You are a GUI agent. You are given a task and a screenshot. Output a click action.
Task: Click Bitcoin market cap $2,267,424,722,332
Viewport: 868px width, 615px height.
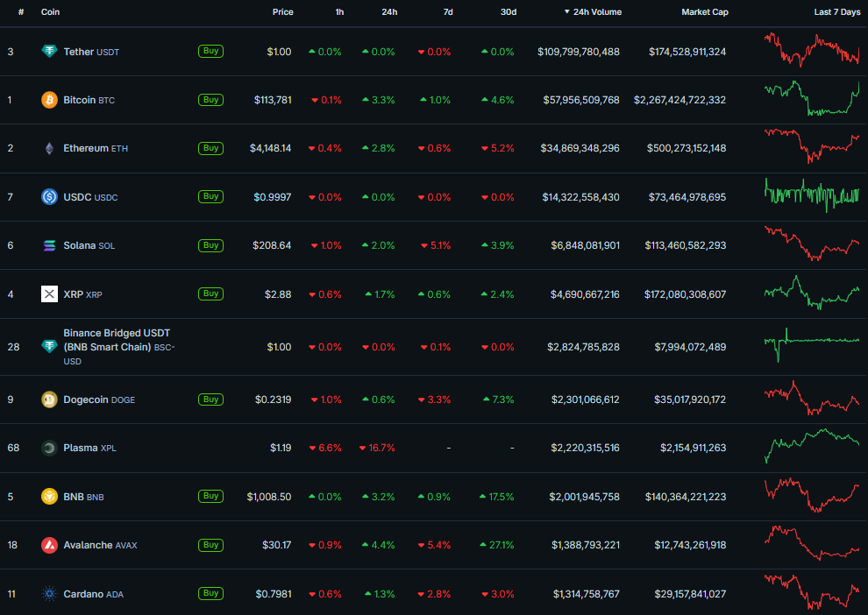(x=679, y=100)
